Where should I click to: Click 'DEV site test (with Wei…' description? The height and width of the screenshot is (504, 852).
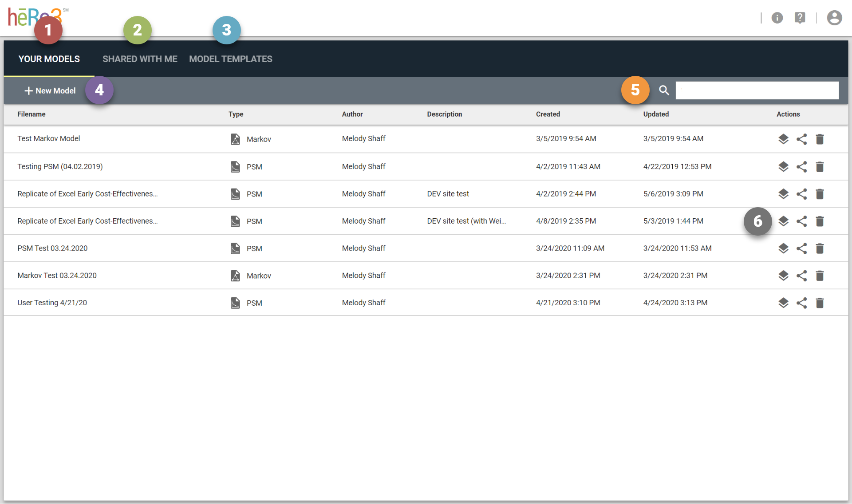coord(466,221)
